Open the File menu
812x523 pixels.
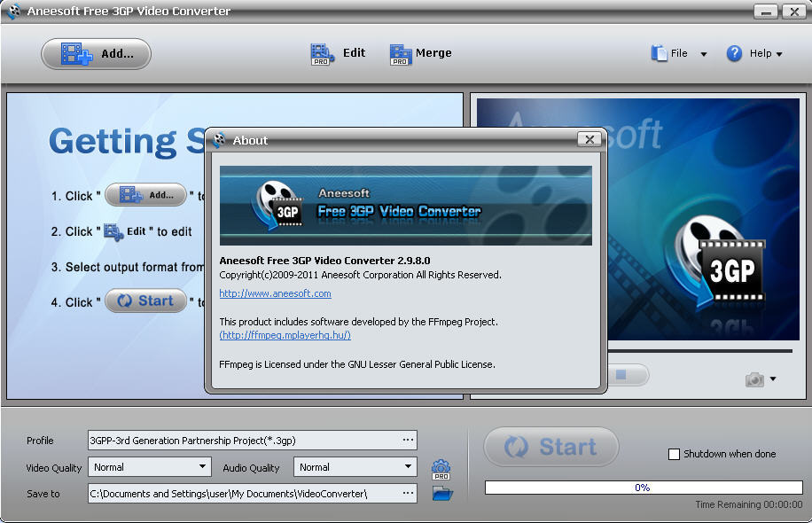(x=678, y=53)
